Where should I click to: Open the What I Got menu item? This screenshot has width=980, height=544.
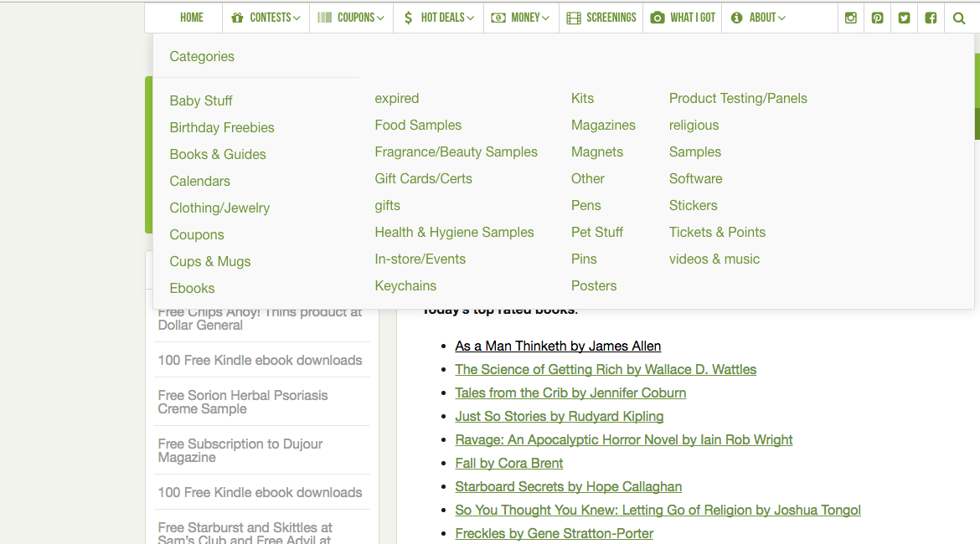[x=693, y=18]
